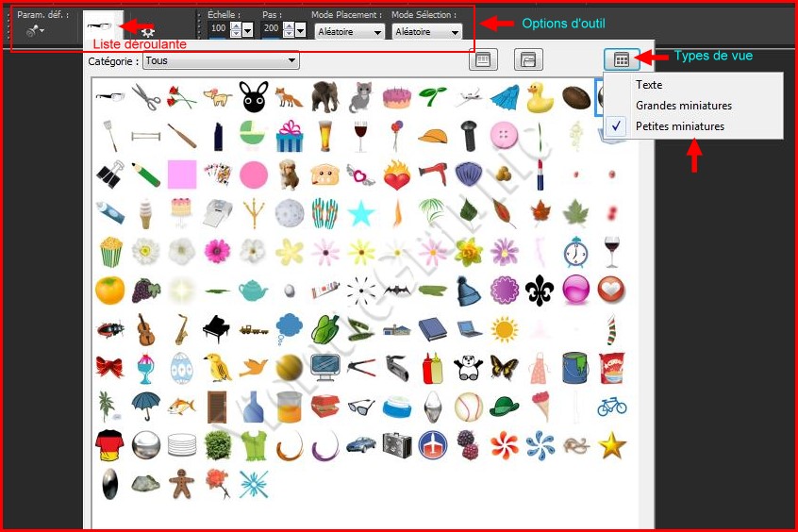Select the checked Petites miniatures option
The image size is (798, 532).
click(679, 126)
